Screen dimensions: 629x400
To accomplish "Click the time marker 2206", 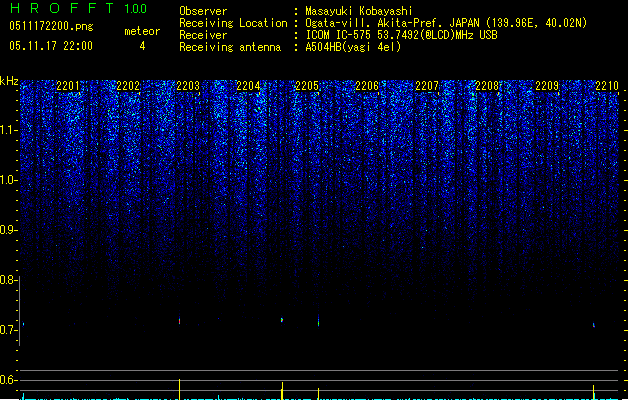I will coord(367,86).
